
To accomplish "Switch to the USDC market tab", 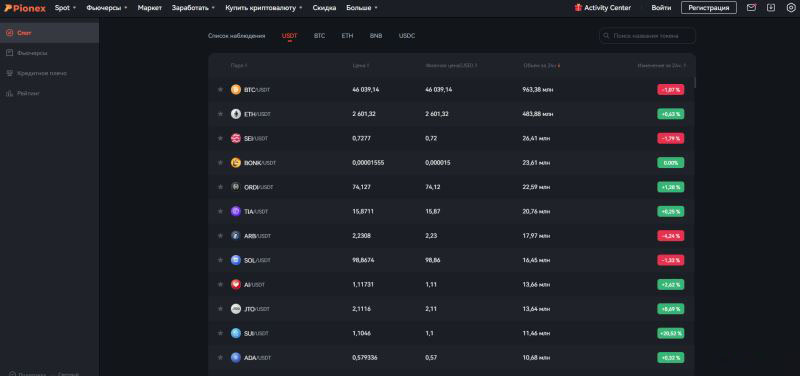I will click(x=407, y=36).
